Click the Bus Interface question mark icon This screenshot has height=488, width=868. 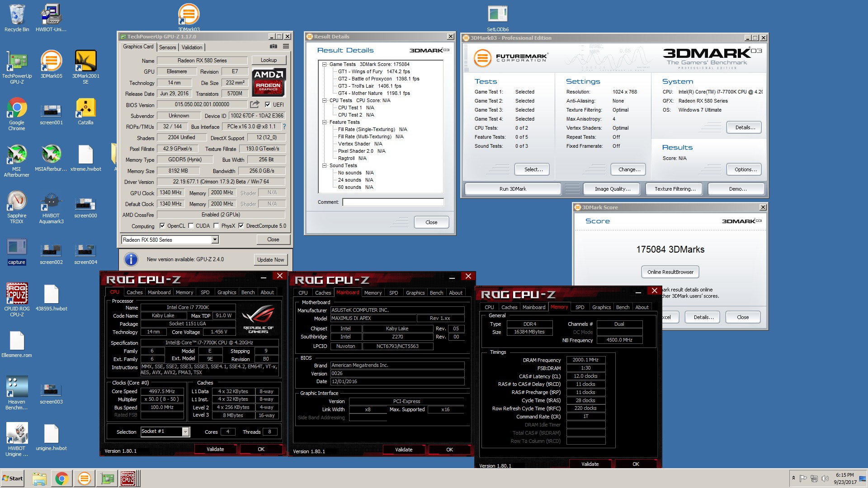coord(284,127)
